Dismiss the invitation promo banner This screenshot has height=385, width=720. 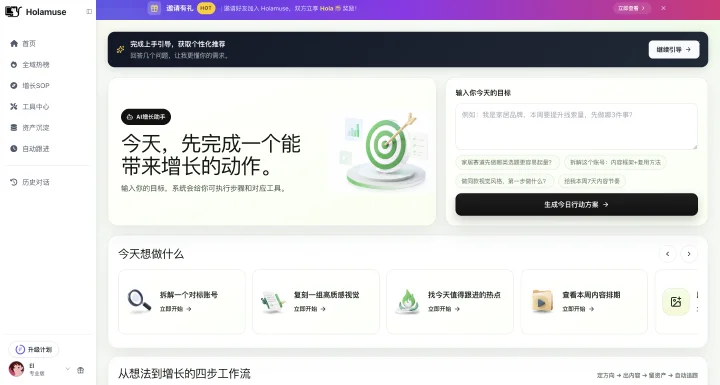click(663, 8)
